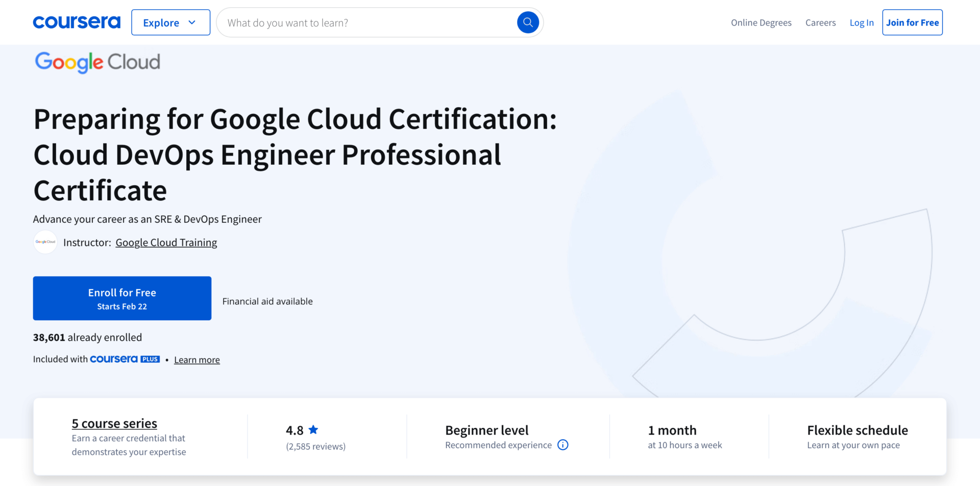Click Enroll for Free
Viewport: 980px width, 486px height.
(x=122, y=298)
